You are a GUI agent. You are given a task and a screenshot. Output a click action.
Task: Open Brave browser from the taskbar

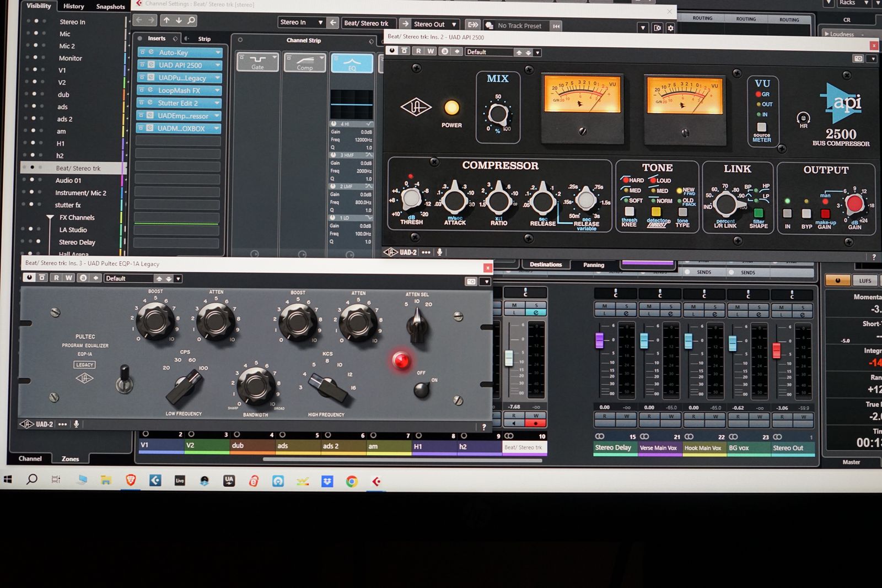(131, 481)
